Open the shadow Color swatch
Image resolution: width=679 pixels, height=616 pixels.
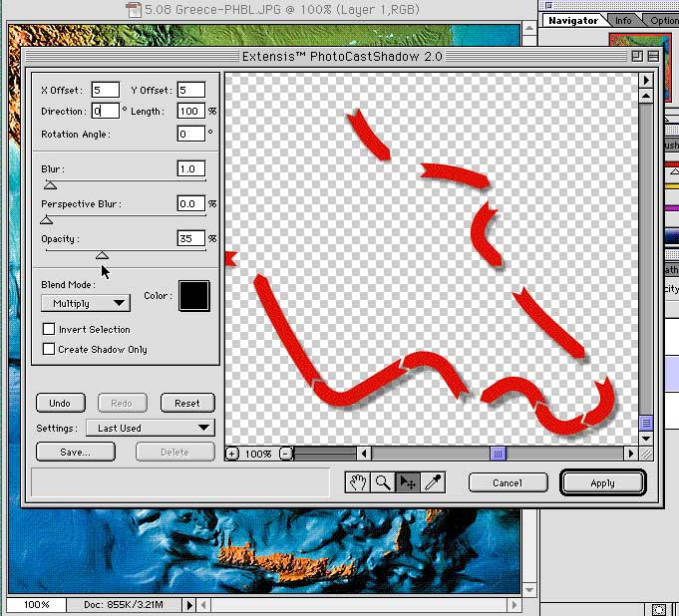point(193,295)
